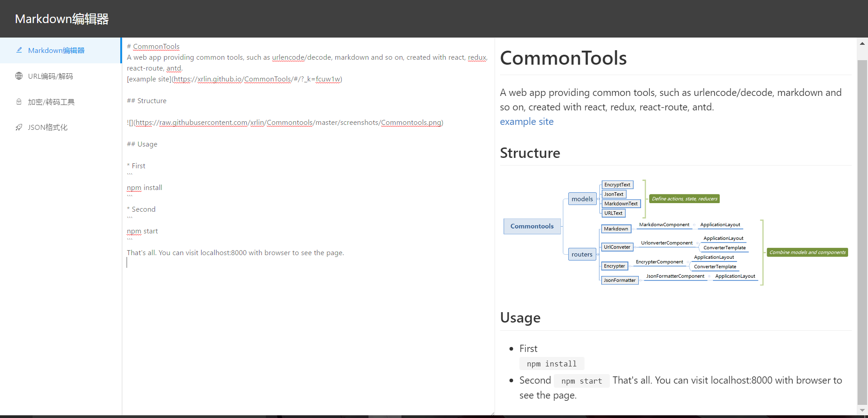Click the Markdown编辑器 header title
Screen dimensions: 868x418
(x=62, y=19)
